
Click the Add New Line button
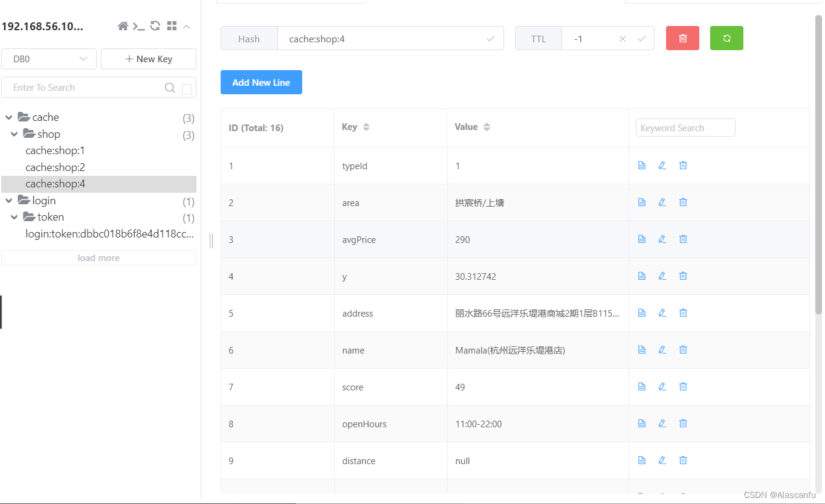(261, 82)
